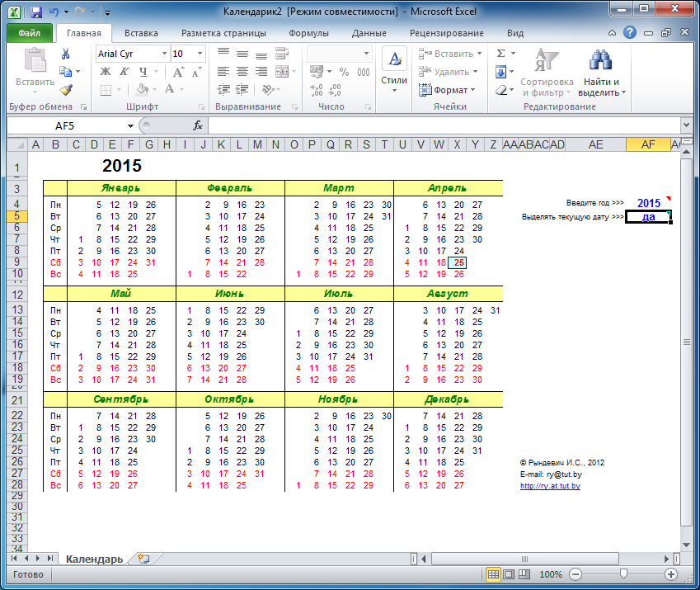This screenshot has height=590, width=700.
Task: Click the Copy icon in clipboard group
Action: [x=66, y=72]
